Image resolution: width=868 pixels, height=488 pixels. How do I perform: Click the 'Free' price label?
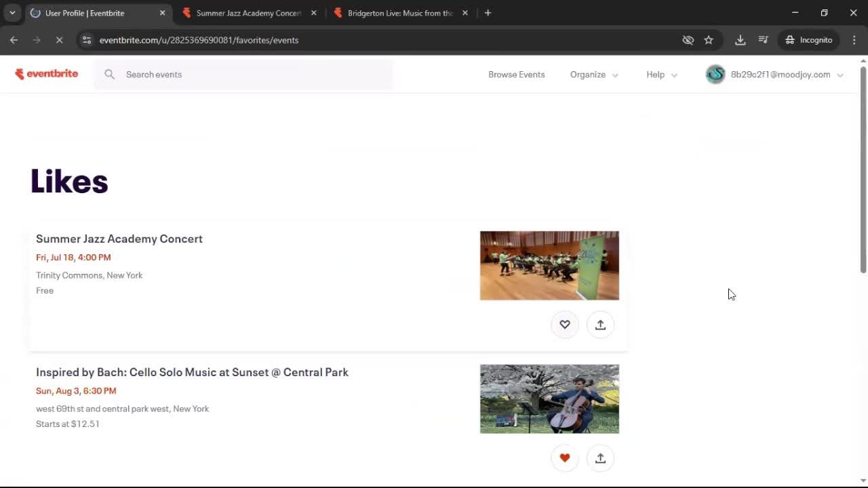(x=45, y=290)
